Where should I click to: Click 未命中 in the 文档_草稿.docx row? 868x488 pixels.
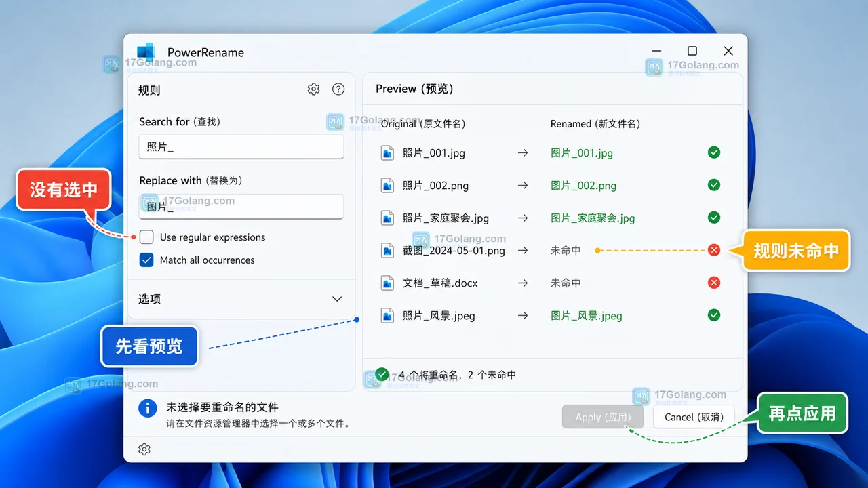click(566, 283)
